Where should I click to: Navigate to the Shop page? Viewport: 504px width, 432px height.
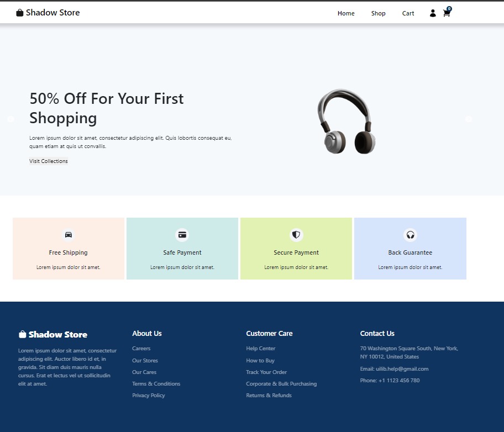(x=379, y=13)
